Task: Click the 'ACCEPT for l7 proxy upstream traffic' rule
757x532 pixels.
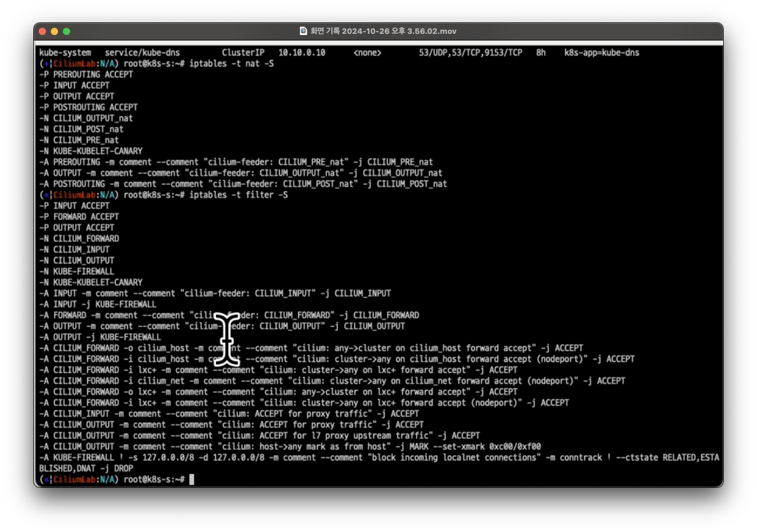Action: tap(259, 435)
